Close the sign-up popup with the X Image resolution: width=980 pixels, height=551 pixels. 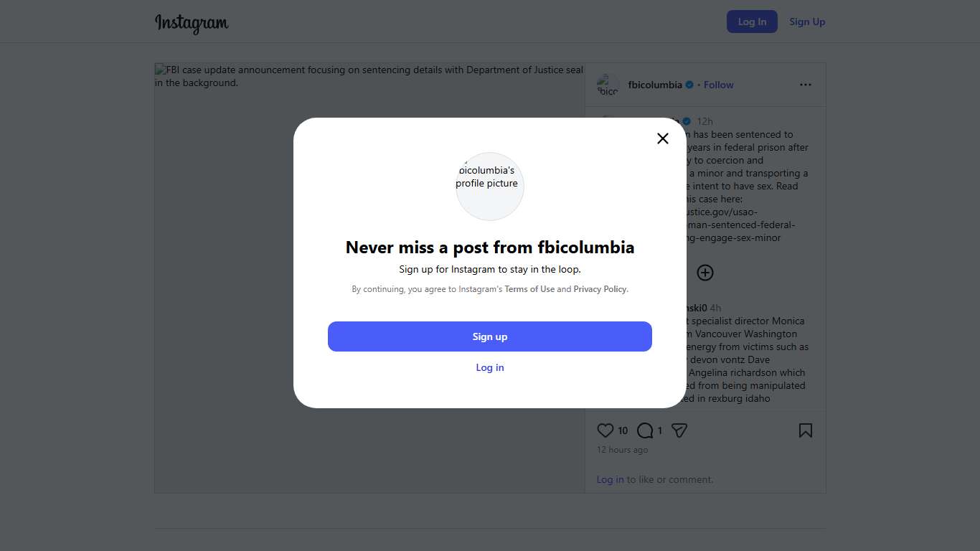point(663,138)
